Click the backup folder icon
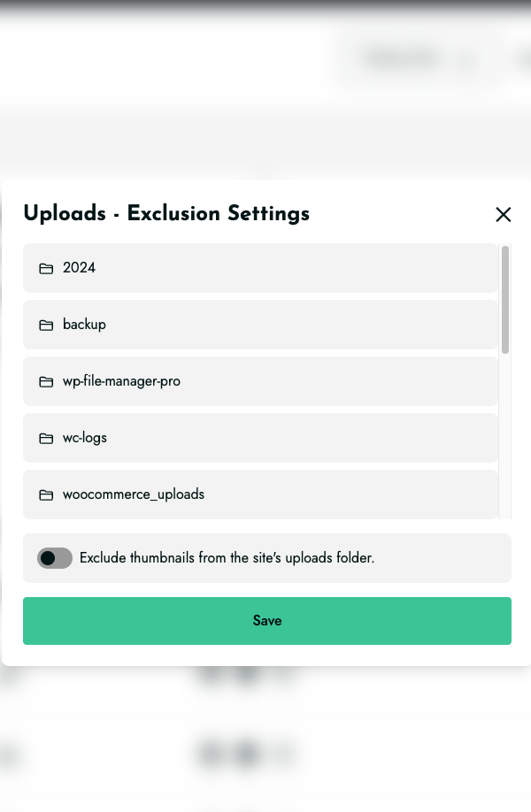 (46, 325)
